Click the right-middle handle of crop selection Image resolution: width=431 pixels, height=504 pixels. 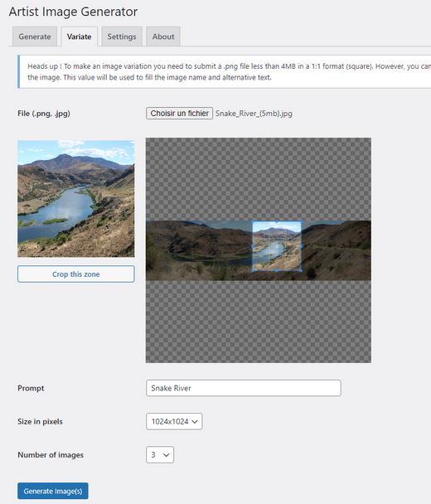[x=302, y=246]
